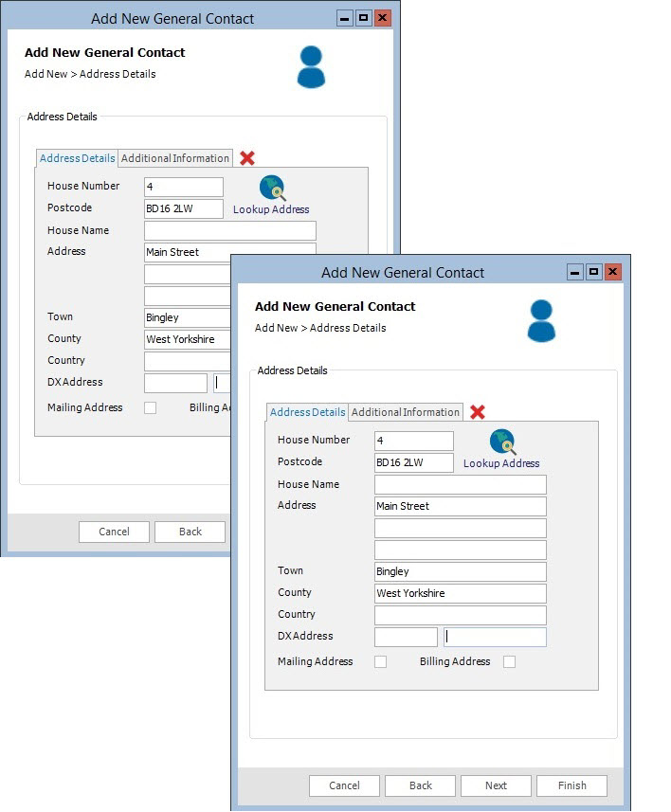Select Address Details tab in front window
671x812 pixels.
307,412
